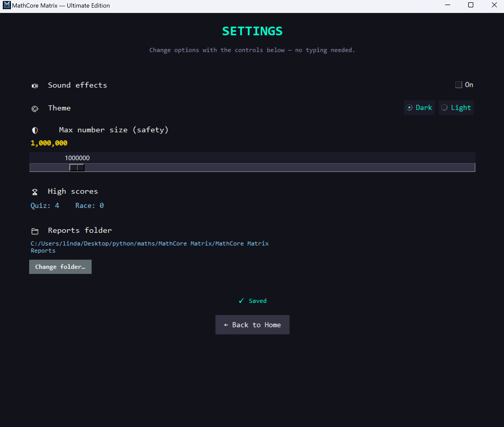
Task: Click the High scores label
Action: pos(73,191)
